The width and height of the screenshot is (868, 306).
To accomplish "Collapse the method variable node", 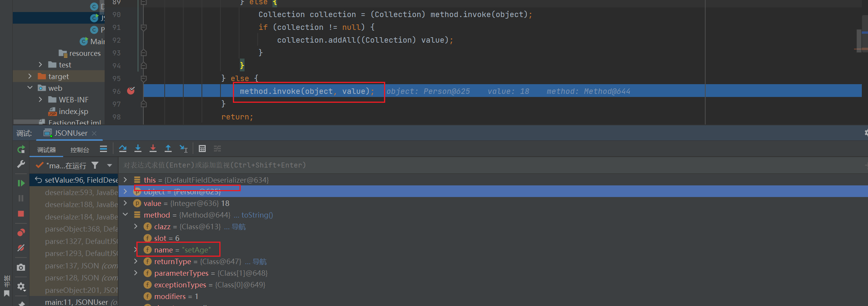I will (126, 214).
